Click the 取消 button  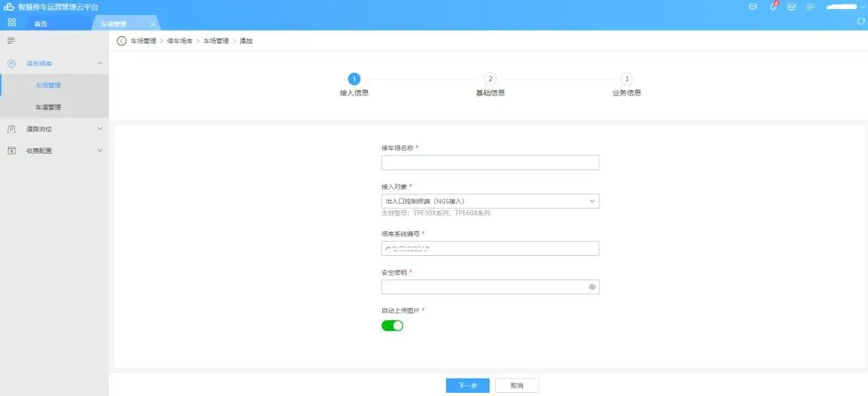(x=516, y=385)
